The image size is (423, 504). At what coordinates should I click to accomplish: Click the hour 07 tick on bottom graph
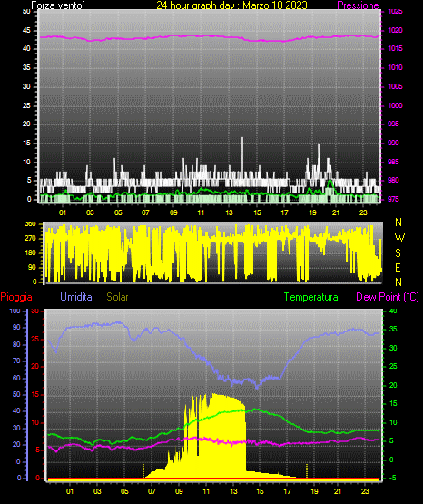[152, 491]
